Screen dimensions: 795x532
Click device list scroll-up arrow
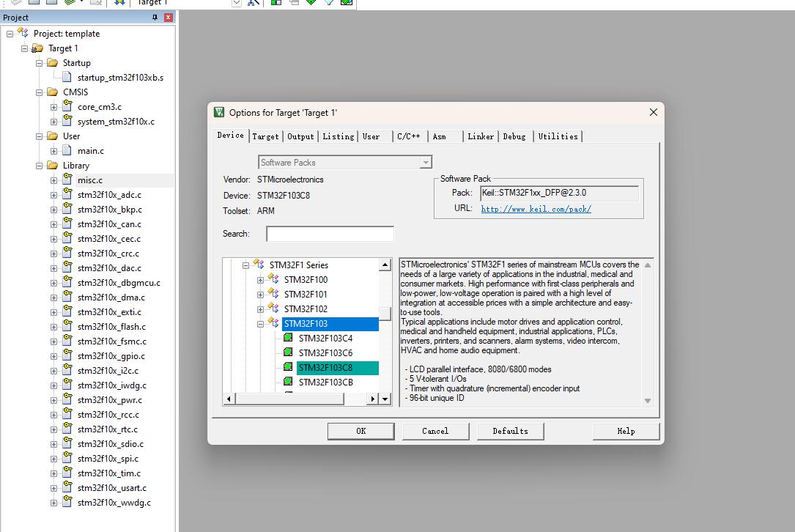[385, 265]
